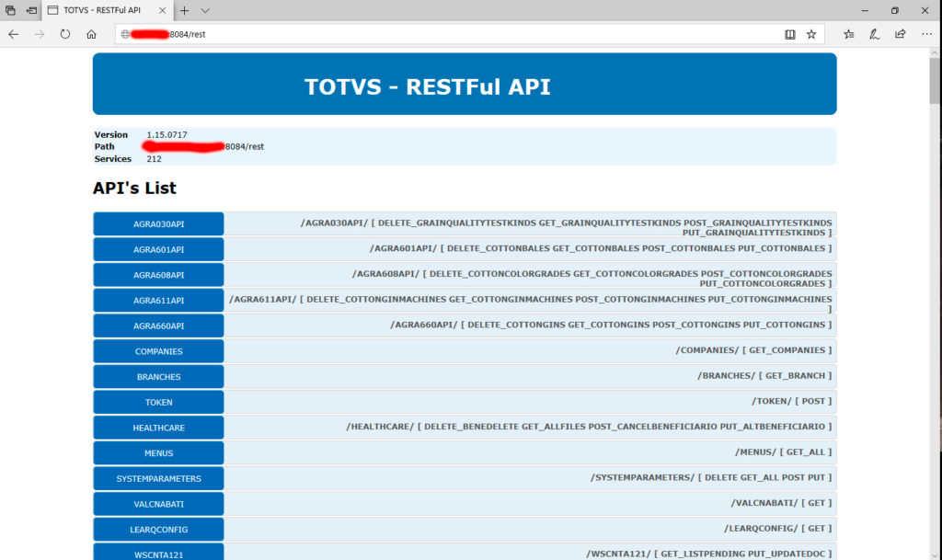Open the MENUS service button

coord(158,453)
